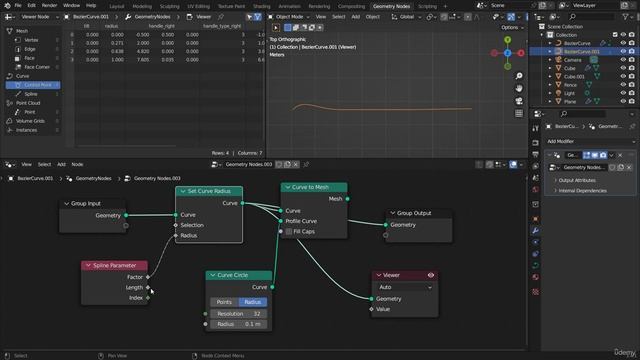Open the Viewer node Auto dropdown

405,287
